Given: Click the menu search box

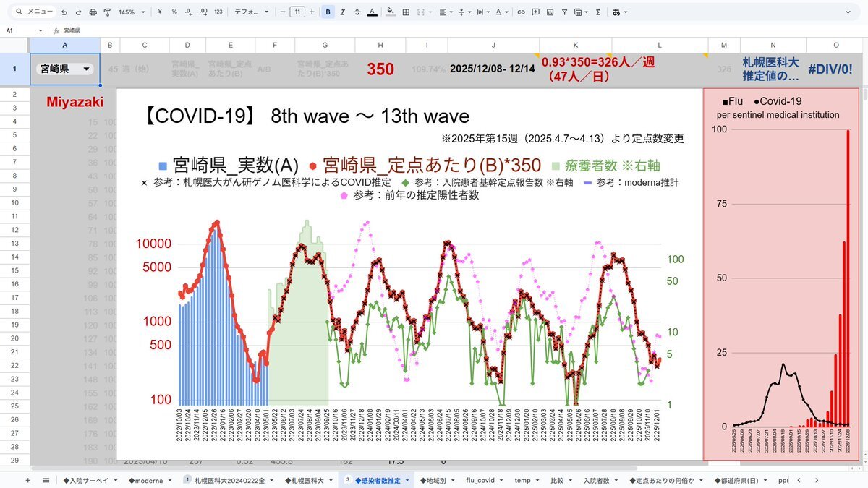Looking at the screenshot, I should pos(33,12).
